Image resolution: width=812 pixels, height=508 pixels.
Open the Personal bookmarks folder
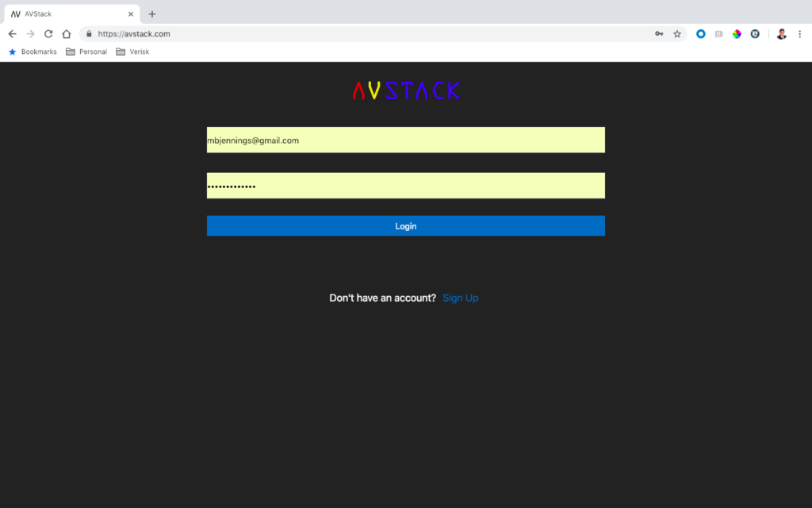(86, 52)
